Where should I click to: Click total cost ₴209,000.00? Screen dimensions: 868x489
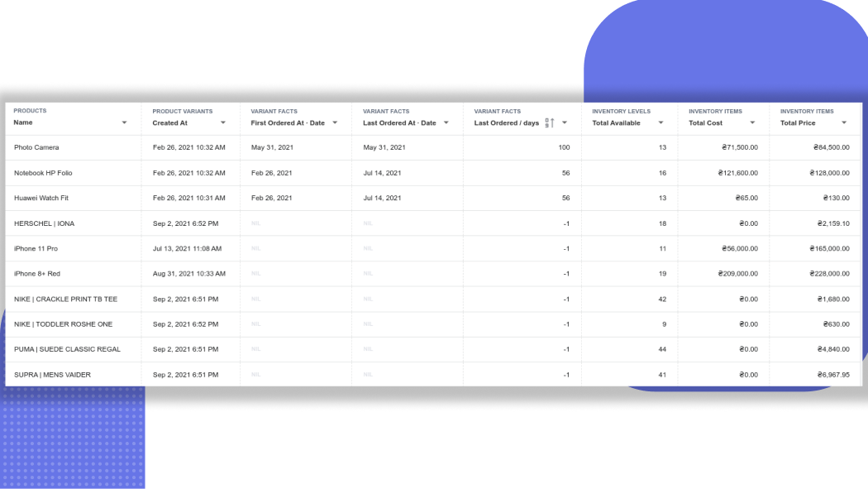pos(738,274)
